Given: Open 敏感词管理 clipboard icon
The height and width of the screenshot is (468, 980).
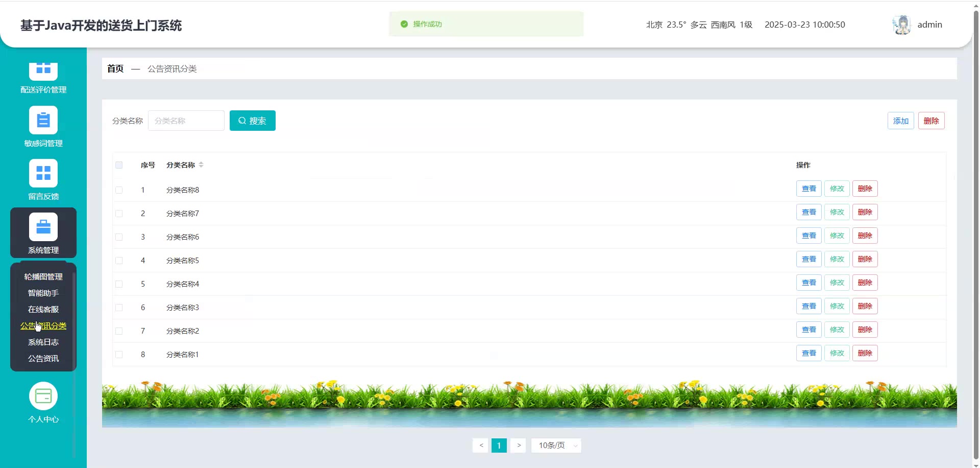Looking at the screenshot, I should click(43, 120).
